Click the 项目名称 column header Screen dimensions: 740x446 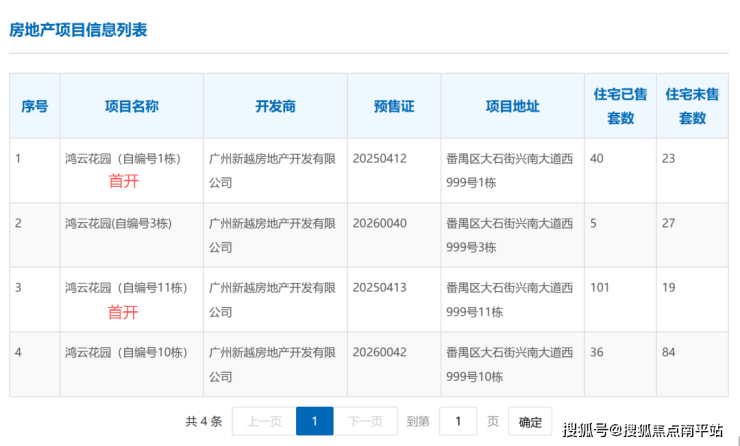click(132, 106)
